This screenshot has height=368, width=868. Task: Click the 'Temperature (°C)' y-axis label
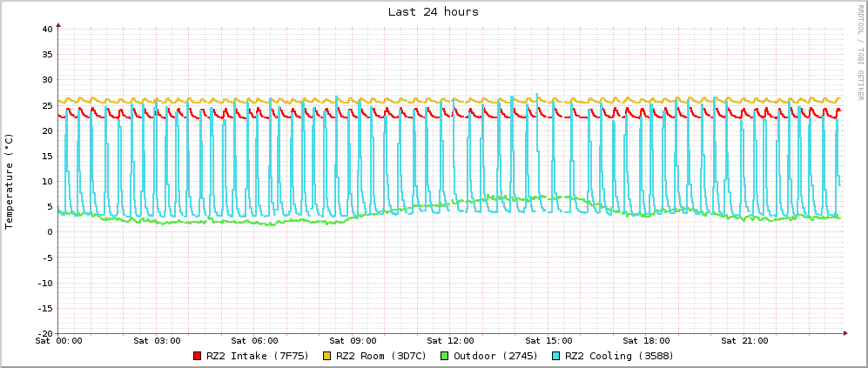click(x=10, y=181)
